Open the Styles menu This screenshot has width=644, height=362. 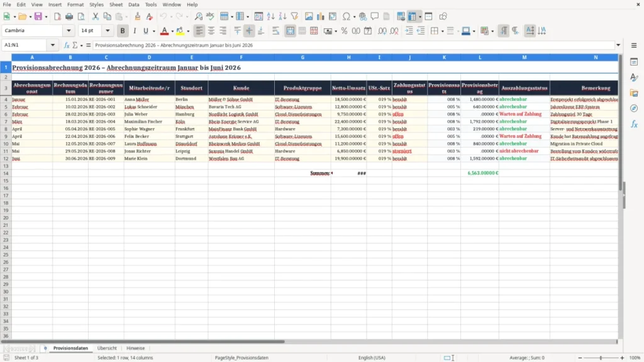pyautogui.click(x=96, y=4)
